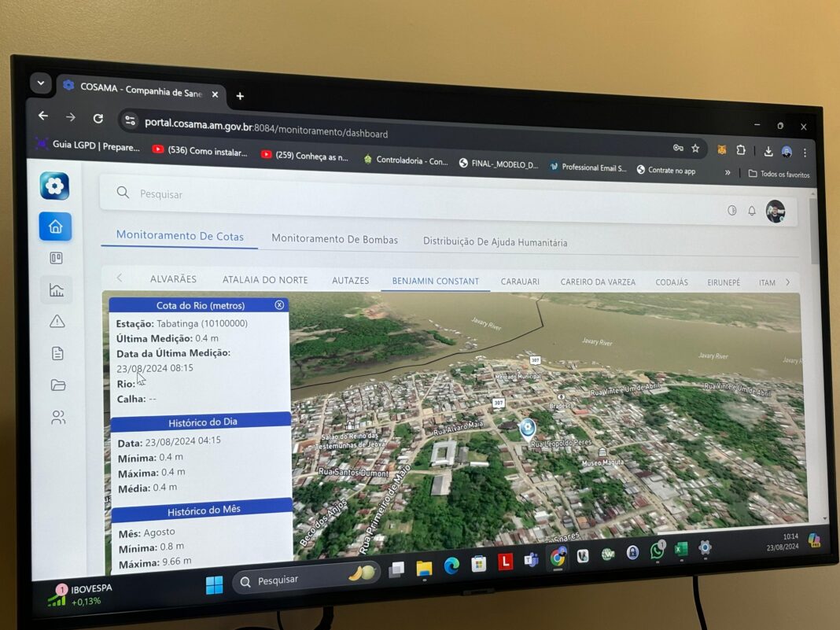The height and width of the screenshot is (630, 840).
Task: Open the notification bell icon
Action: 752,211
